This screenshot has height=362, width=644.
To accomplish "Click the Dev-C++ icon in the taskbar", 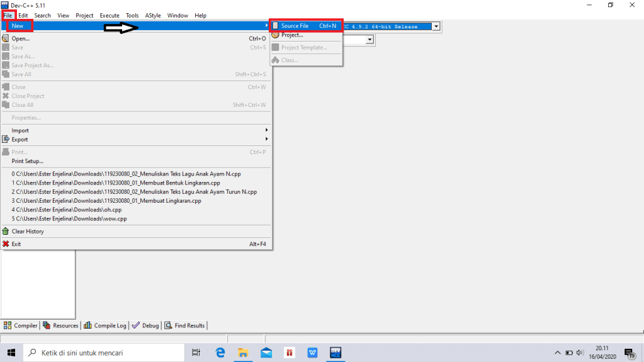I will pos(336,353).
